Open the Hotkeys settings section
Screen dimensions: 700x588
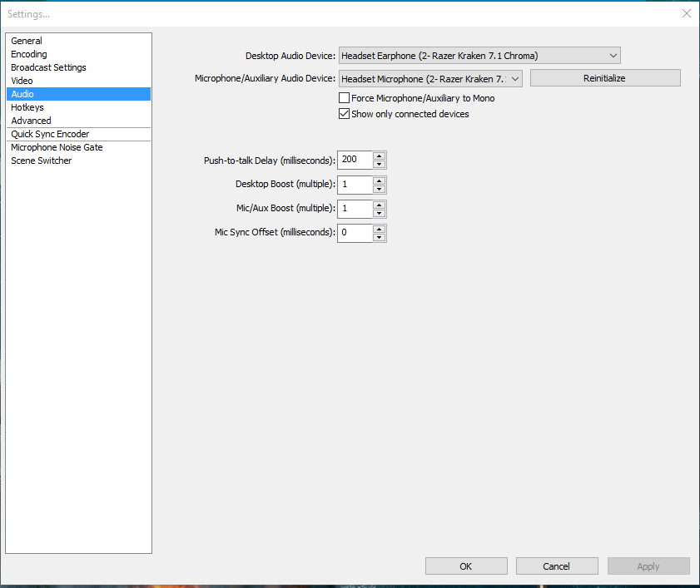click(78, 107)
